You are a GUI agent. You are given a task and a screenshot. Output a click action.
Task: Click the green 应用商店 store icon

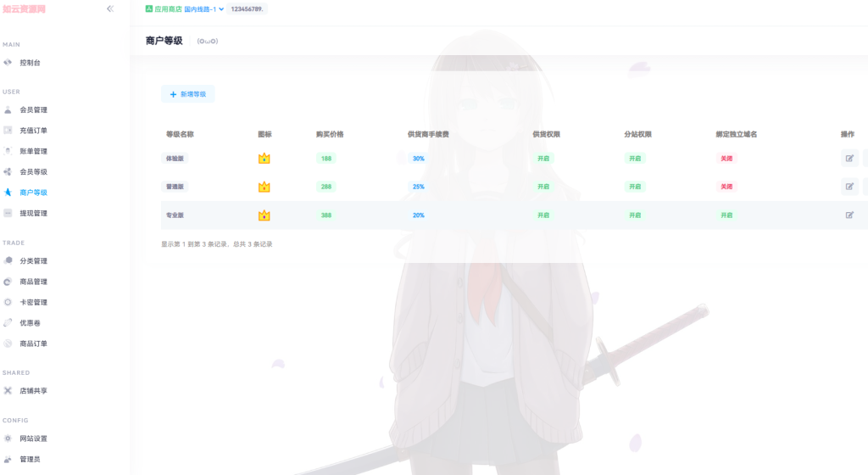coord(149,9)
